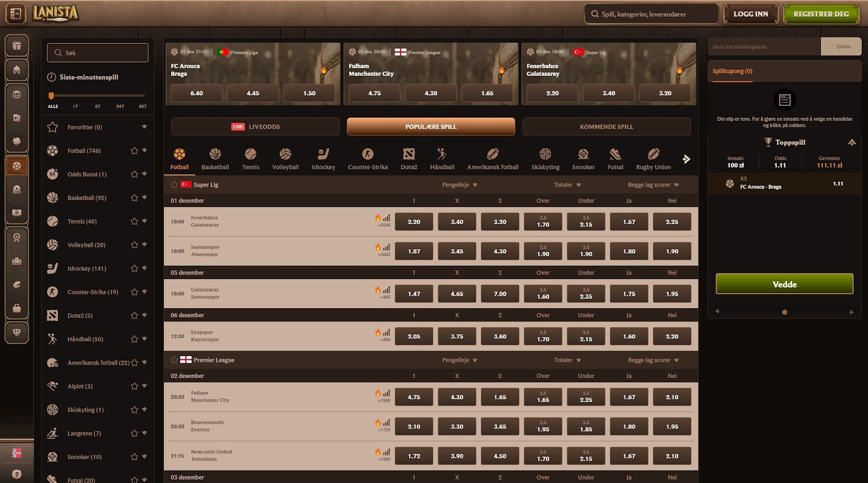Image resolution: width=868 pixels, height=483 pixels.
Task: Click the Logg Inn button
Action: click(x=750, y=14)
